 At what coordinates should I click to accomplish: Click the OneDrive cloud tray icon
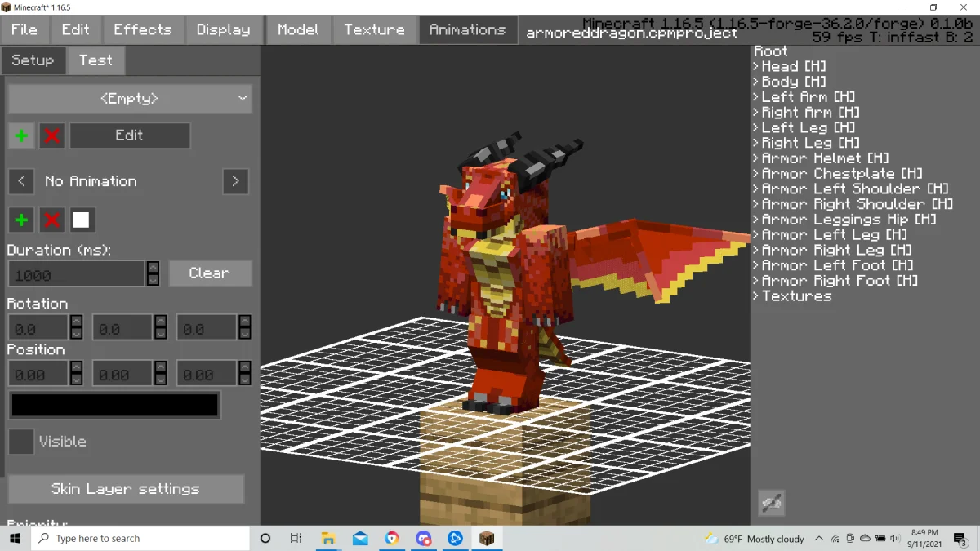[865, 539]
